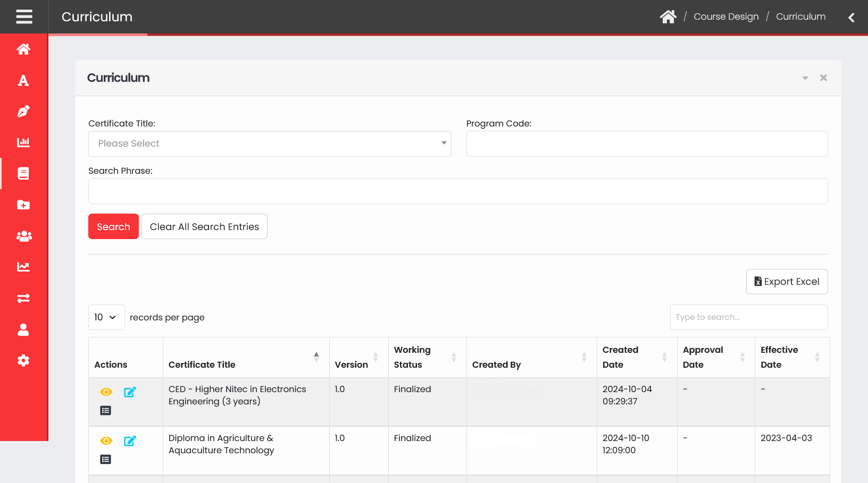Close the Curriculum panel
Screen dimensions: 868x483
(823, 78)
